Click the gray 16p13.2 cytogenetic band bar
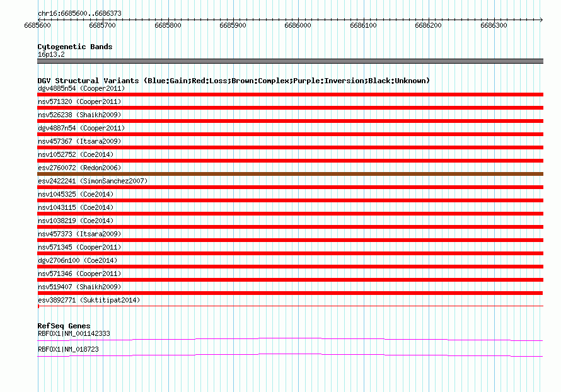Screen dimensions: 561x392 point(290,61)
